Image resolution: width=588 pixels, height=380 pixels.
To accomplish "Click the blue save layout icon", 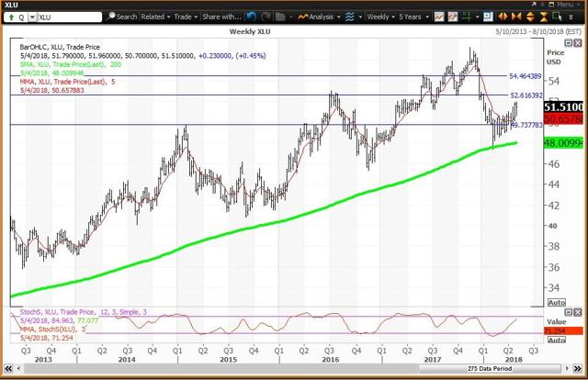I will coord(488,17).
